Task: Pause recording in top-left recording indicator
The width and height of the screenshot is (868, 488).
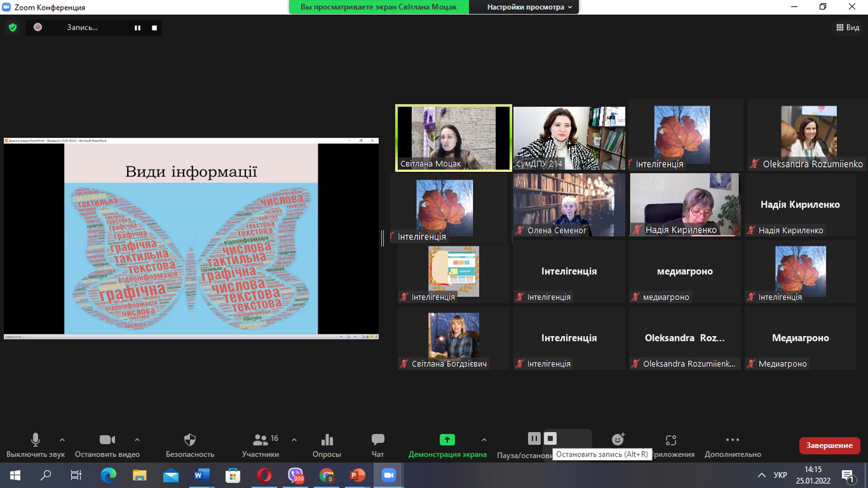Action: (x=138, y=28)
